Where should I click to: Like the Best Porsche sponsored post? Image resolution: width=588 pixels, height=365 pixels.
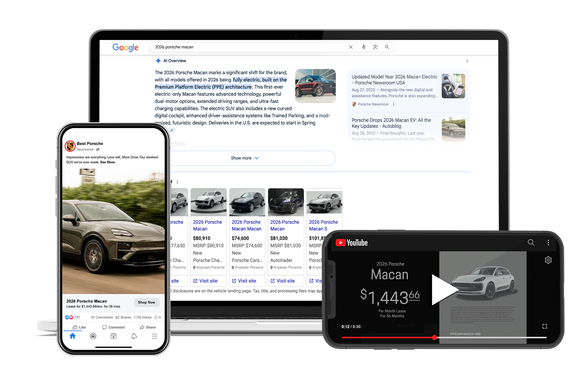click(79, 327)
